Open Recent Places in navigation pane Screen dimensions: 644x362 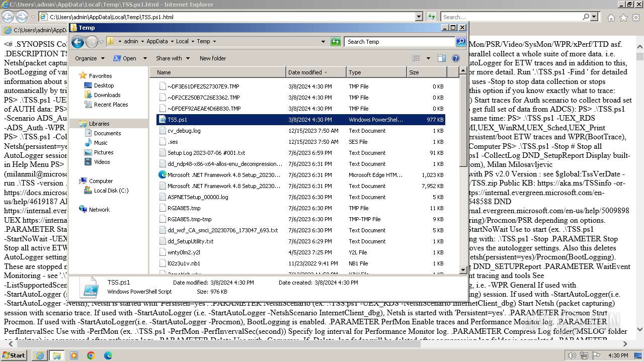click(111, 105)
